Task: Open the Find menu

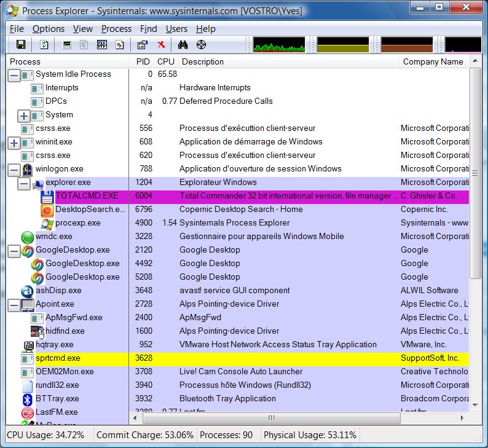Action: [x=149, y=29]
